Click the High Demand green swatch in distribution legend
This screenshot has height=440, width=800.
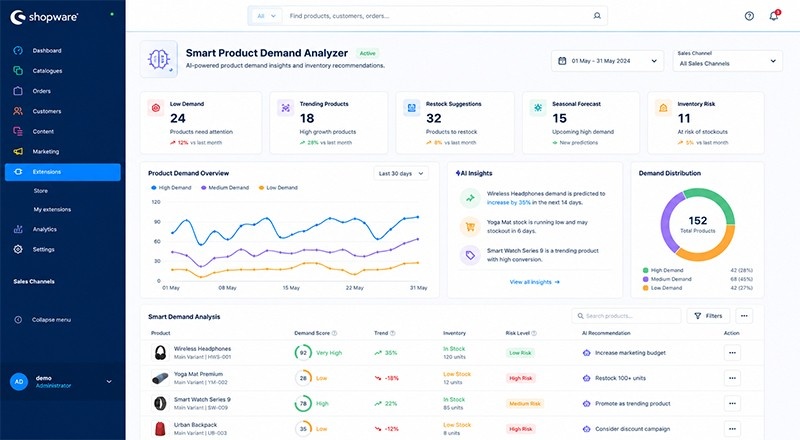coord(645,270)
